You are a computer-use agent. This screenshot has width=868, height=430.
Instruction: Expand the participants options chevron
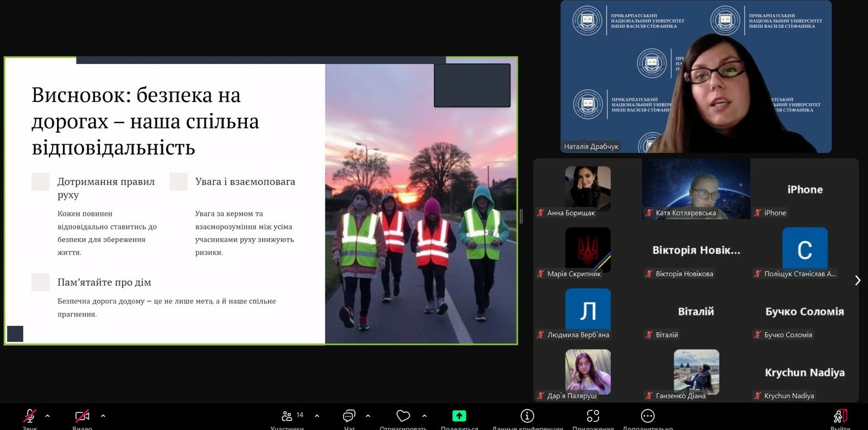coord(317,416)
